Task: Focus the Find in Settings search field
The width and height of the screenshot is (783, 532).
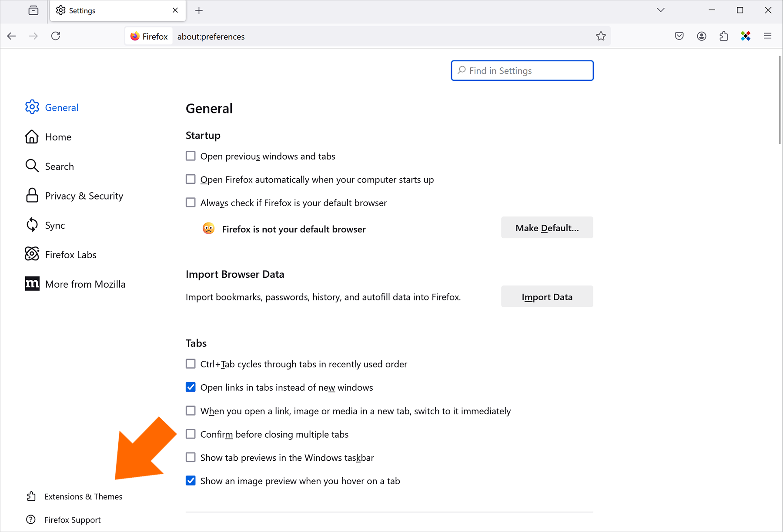Action: tap(522, 70)
